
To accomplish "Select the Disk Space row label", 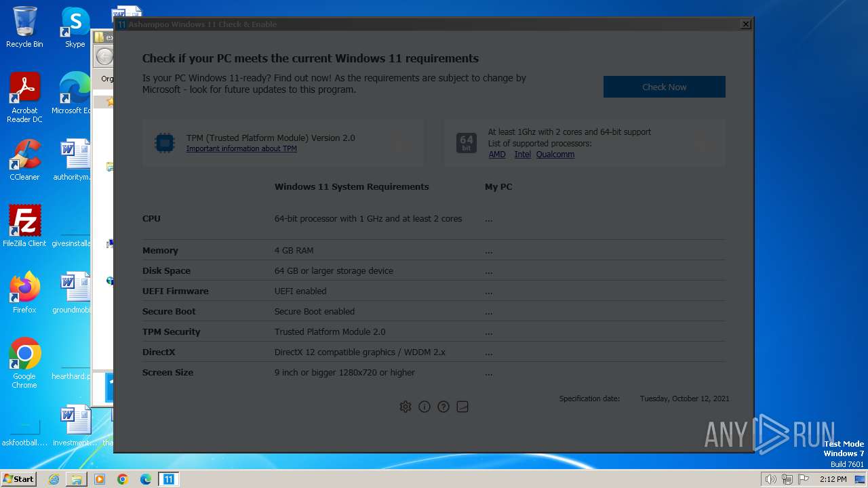I will 166,271.
